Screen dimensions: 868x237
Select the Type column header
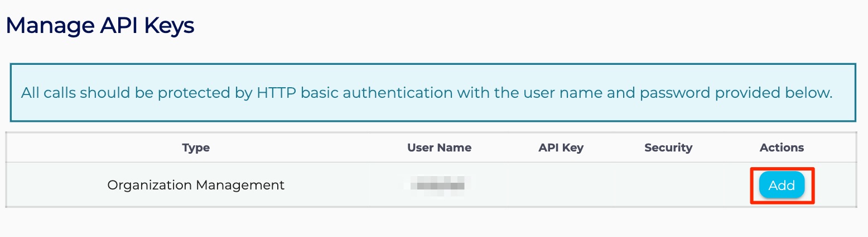pyautogui.click(x=196, y=148)
